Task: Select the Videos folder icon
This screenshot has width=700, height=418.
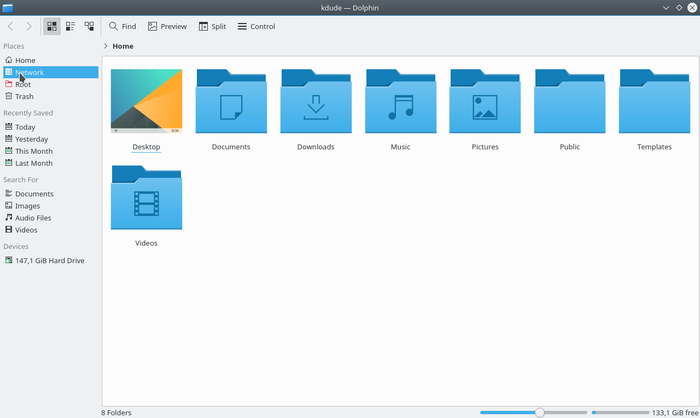Action: pos(146,198)
